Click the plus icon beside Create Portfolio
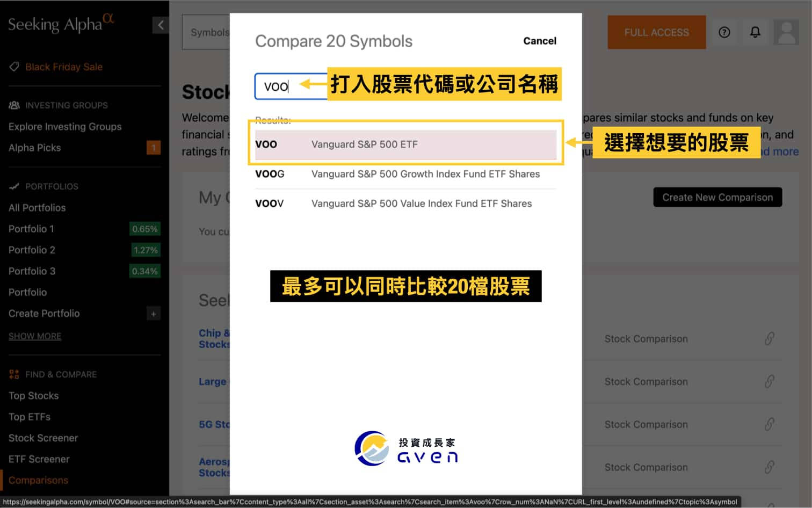Viewport: 812px width, 508px height. [154, 314]
